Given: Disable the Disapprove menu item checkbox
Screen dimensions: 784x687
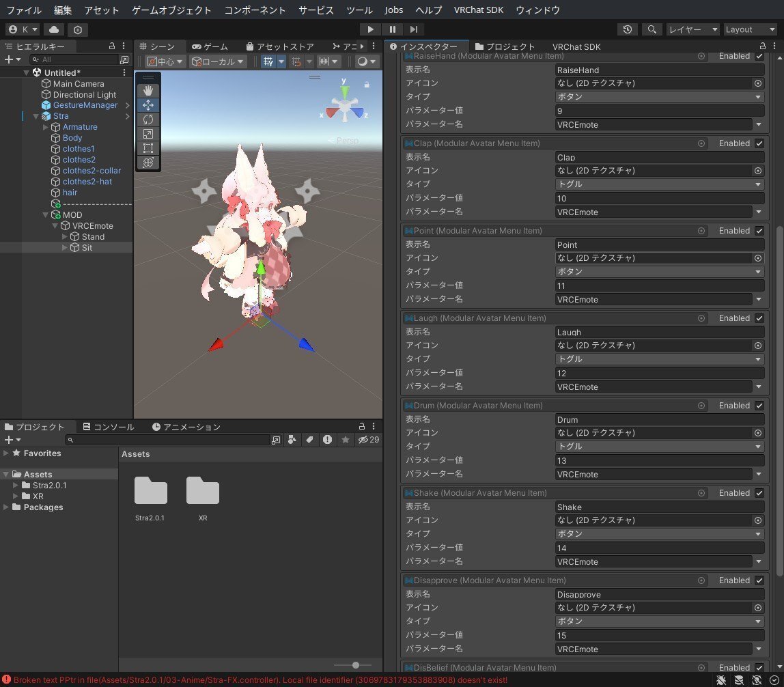Looking at the screenshot, I should click(759, 580).
